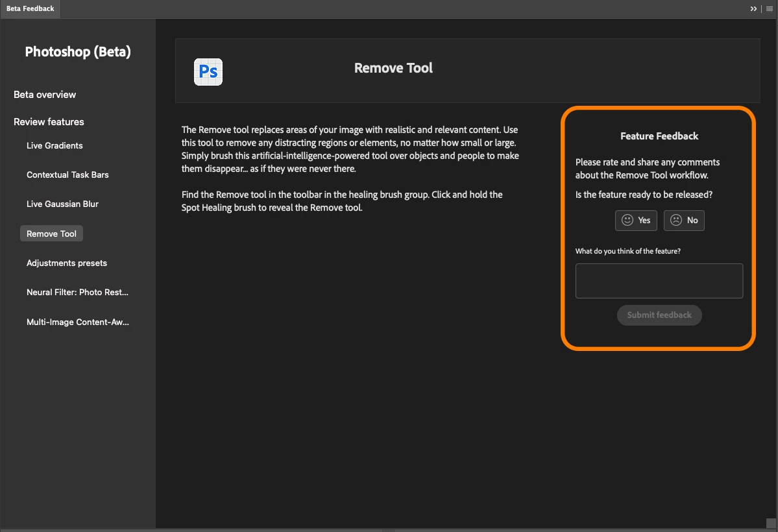Click the Feature Feedback heading
Screen dimensions: 778x532
click(659, 136)
